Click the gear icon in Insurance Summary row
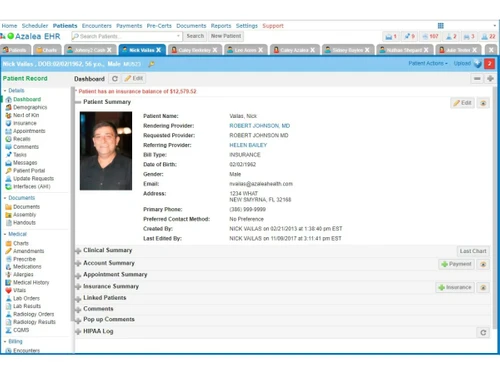 tap(483, 287)
